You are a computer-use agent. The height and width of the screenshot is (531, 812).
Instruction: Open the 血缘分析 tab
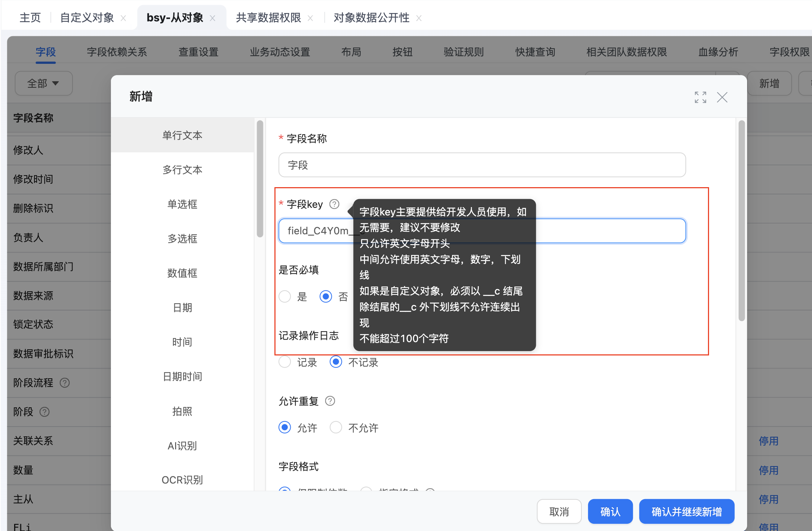tap(718, 52)
